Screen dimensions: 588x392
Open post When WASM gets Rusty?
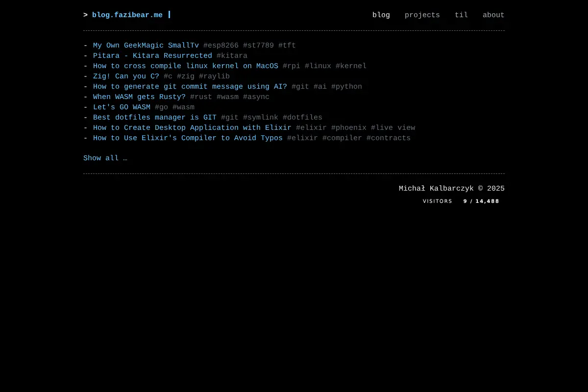click(x=139, y=97)
